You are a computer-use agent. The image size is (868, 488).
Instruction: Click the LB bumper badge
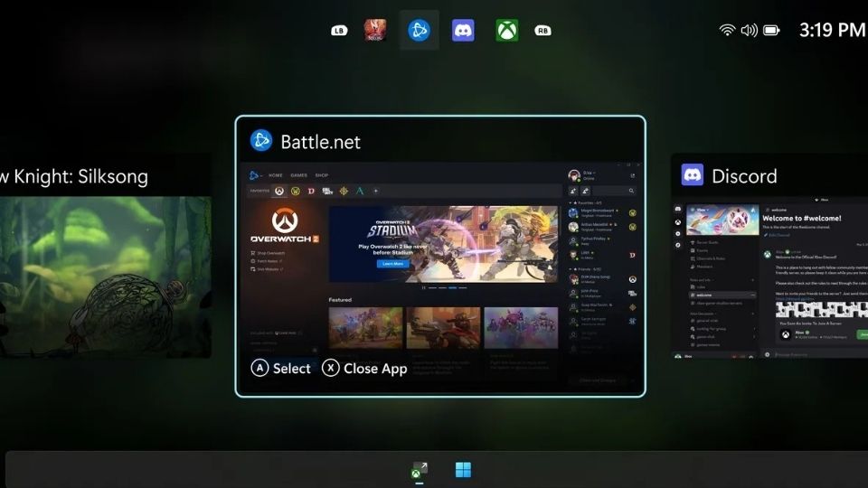point(339,31)
